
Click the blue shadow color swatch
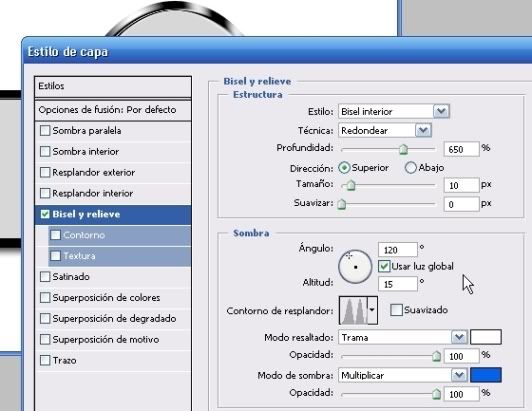pyautogui.click(x=486, y=375)
